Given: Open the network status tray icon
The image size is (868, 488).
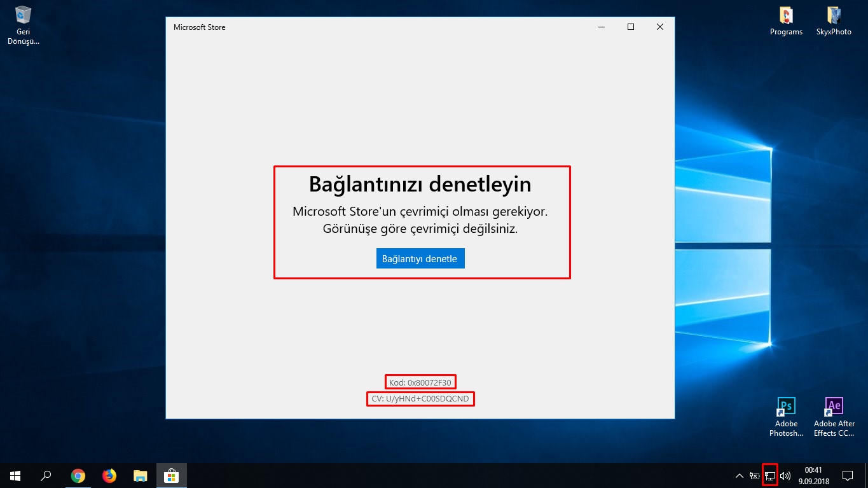Looking at the screenshot, I should click(x=769, y=475).
